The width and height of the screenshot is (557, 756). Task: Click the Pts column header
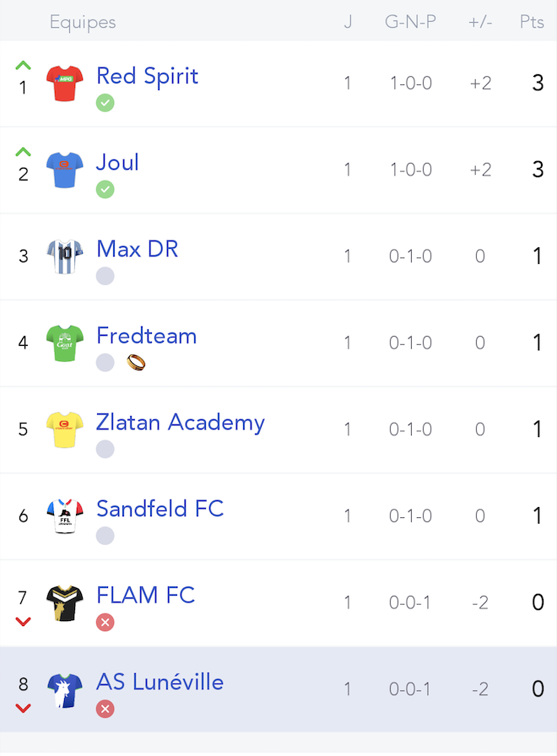click(x=532, y=22)
